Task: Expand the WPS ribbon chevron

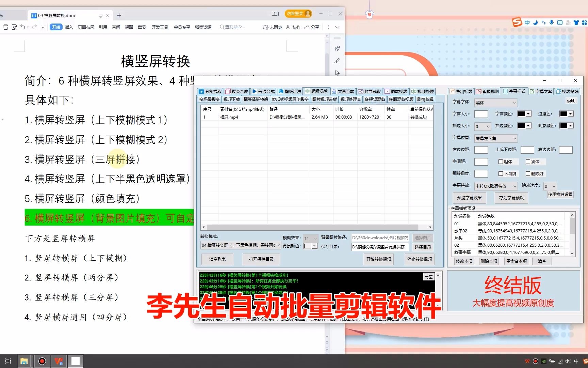Action: 337,27
